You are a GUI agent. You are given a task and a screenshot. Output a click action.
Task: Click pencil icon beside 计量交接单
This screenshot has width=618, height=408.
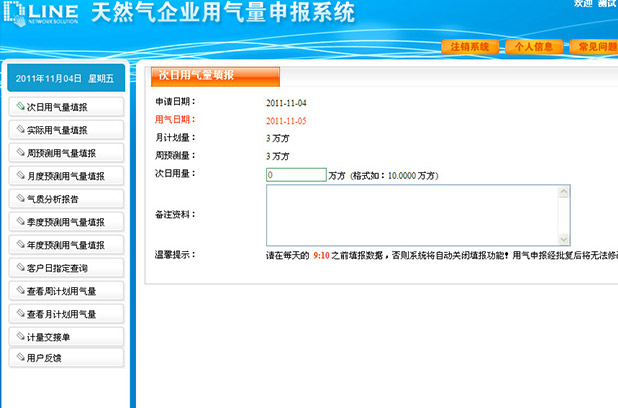[19, 337]
